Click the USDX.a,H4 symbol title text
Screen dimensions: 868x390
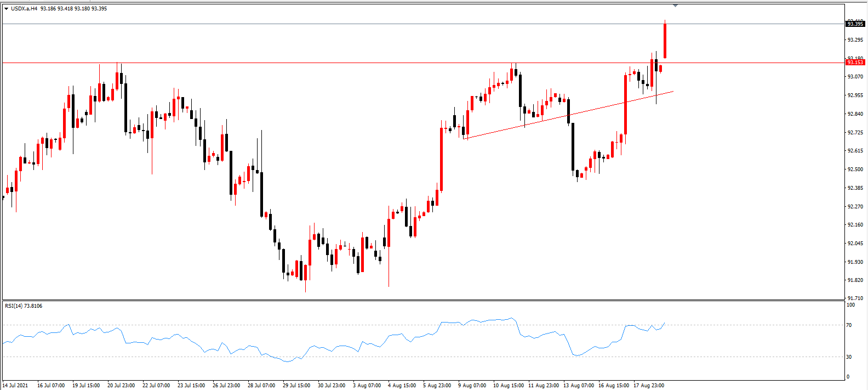(x=24, y=9)
